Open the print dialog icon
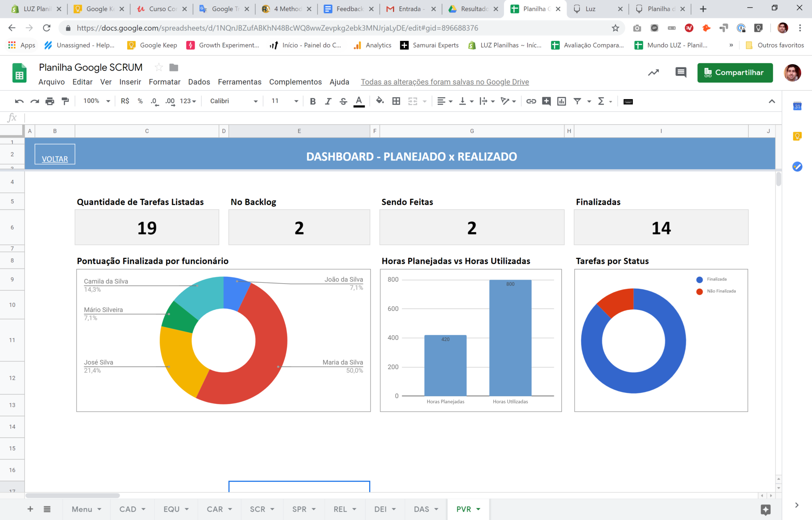Viewport: 812px width, 520px height. pos(50,101)
